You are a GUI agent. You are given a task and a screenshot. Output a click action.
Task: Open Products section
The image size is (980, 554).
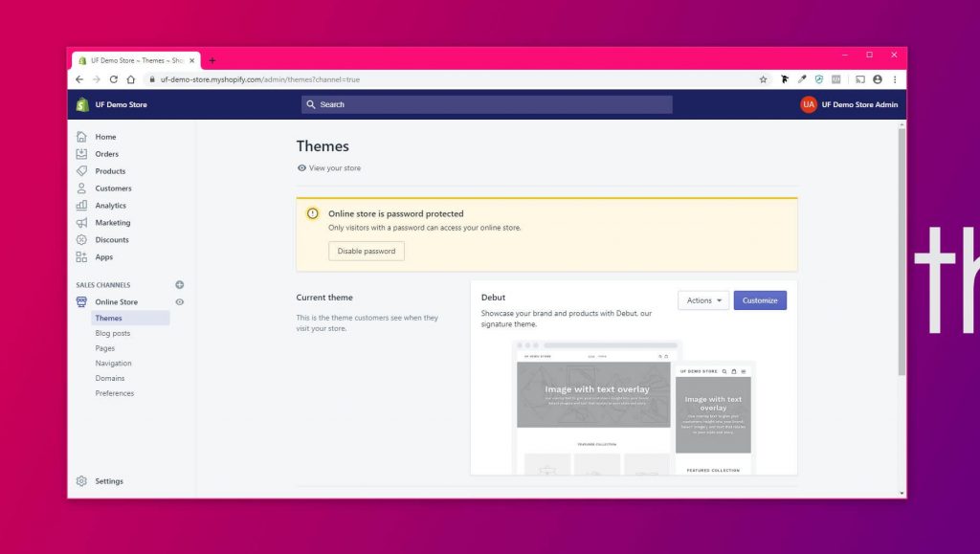110,171
